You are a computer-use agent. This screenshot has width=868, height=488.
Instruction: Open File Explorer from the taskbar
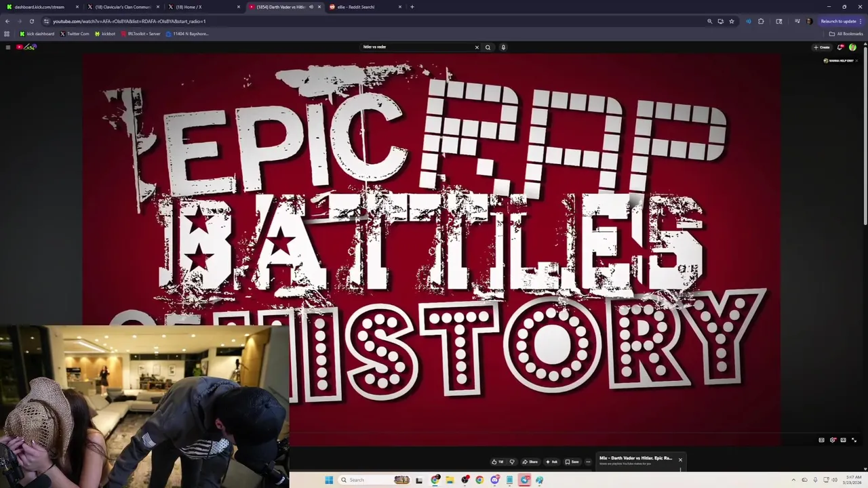coord(450,480)
